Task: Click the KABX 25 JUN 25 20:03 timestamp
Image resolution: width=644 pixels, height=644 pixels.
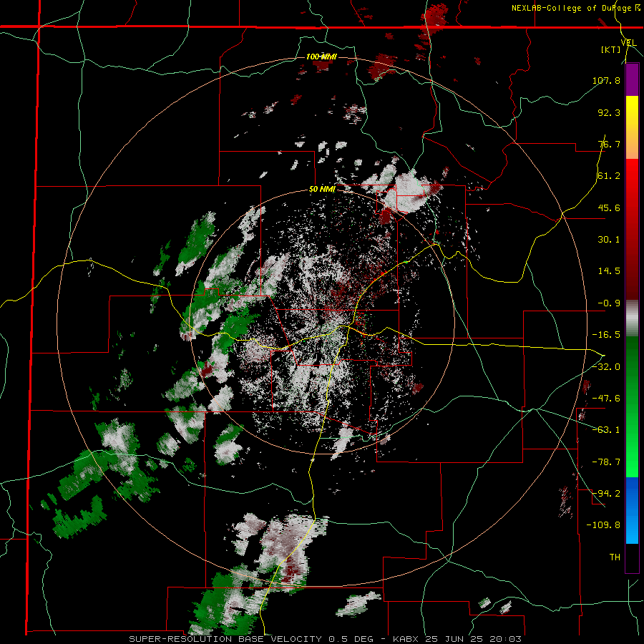Action: point(457,639)
